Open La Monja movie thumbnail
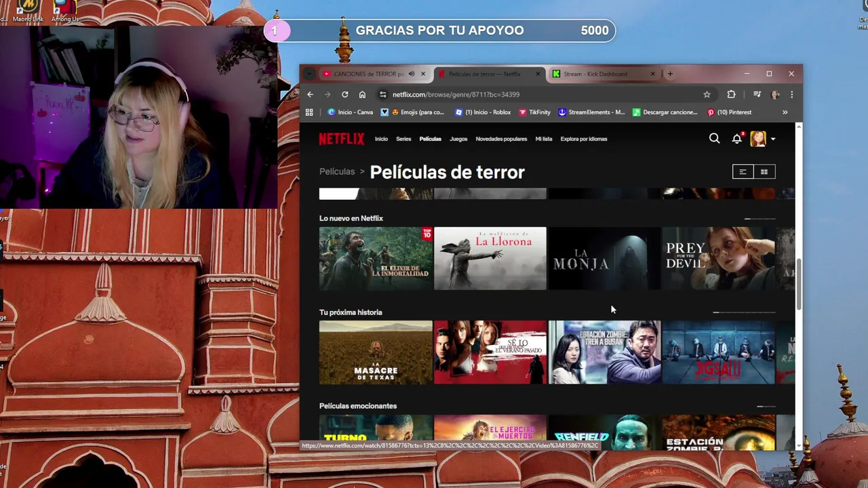Screen dimensions: 868x488 click(604, 258)
